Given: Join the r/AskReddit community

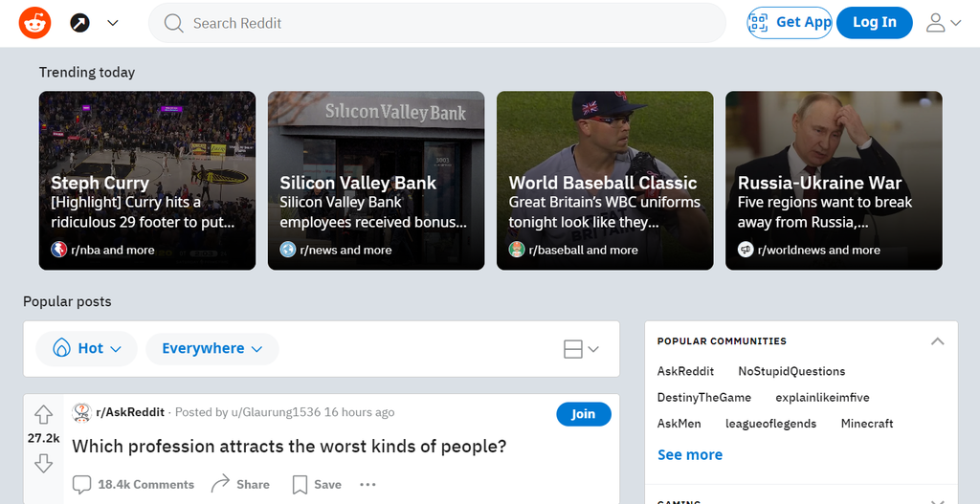Looking at the screenshot, I should tap(583, 414).
